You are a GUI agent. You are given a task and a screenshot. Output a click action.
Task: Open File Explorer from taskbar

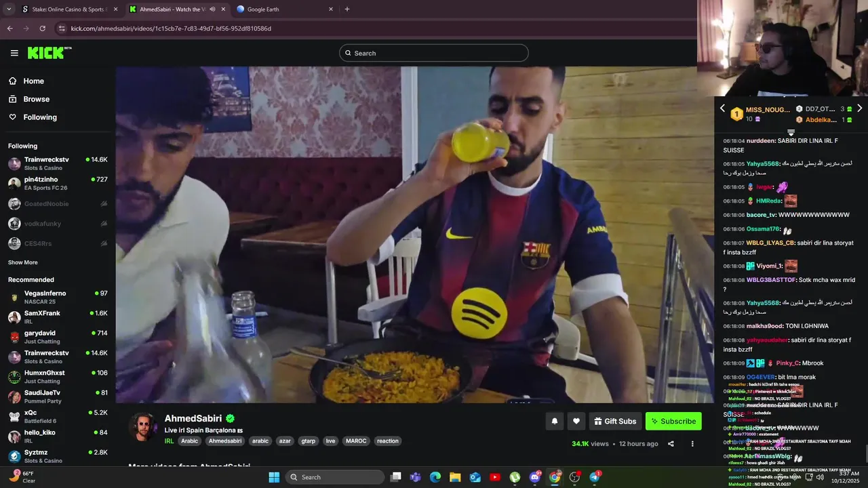[x=455, y=477]
